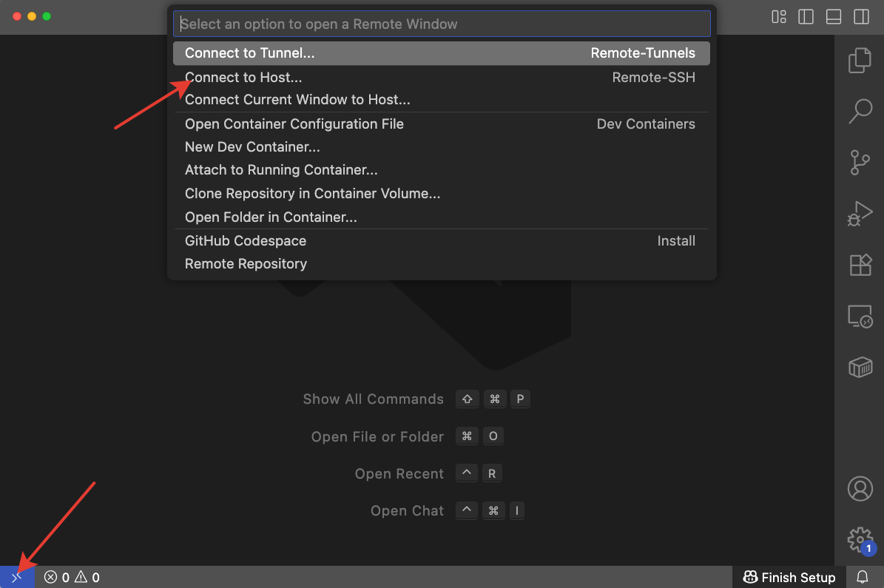Open the Remote Explorer view

coord(860,317)
